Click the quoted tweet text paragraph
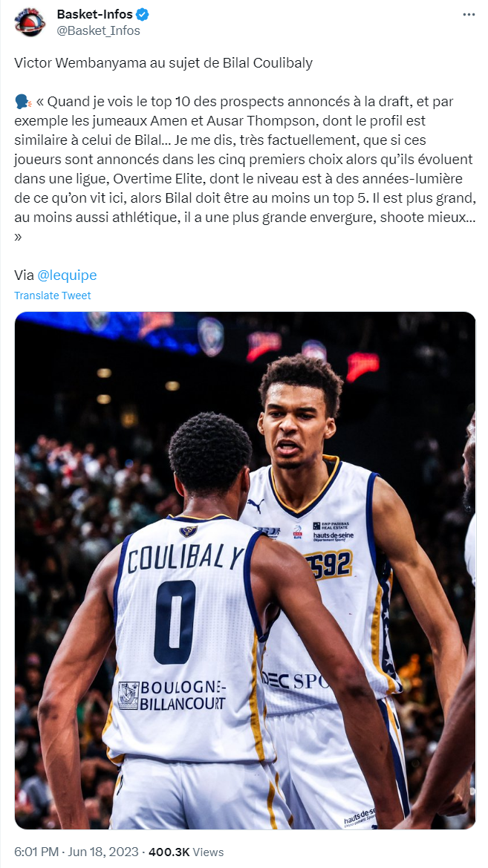Viewport: 488px width, 868px height. click(x=244, y=169)
